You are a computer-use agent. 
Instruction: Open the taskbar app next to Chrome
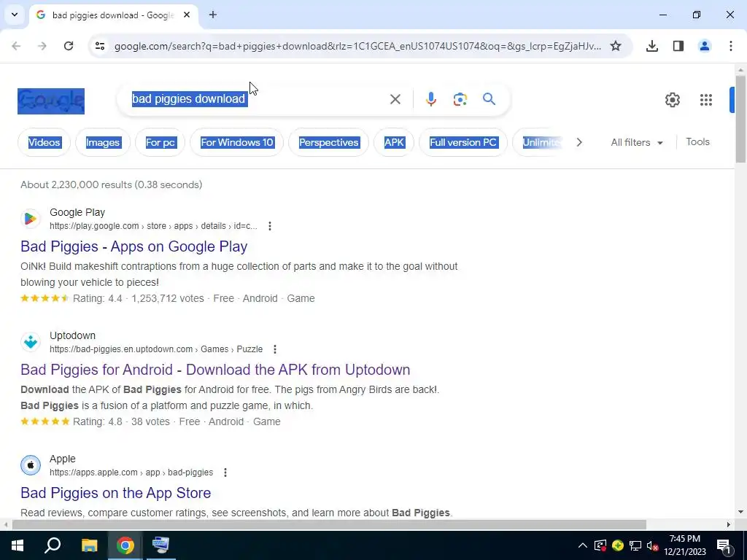[x=160, y=545]
